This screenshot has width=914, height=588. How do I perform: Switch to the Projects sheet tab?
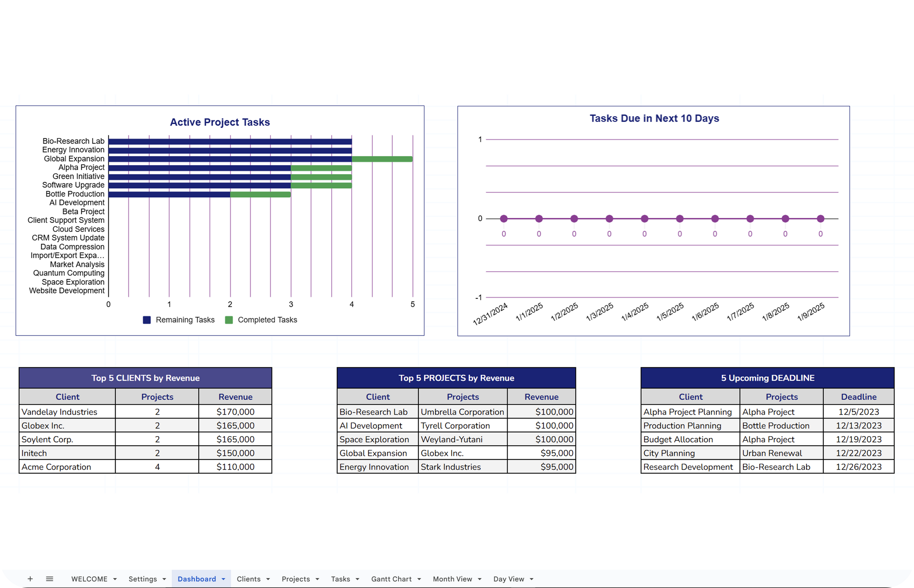tap(295, 579)
